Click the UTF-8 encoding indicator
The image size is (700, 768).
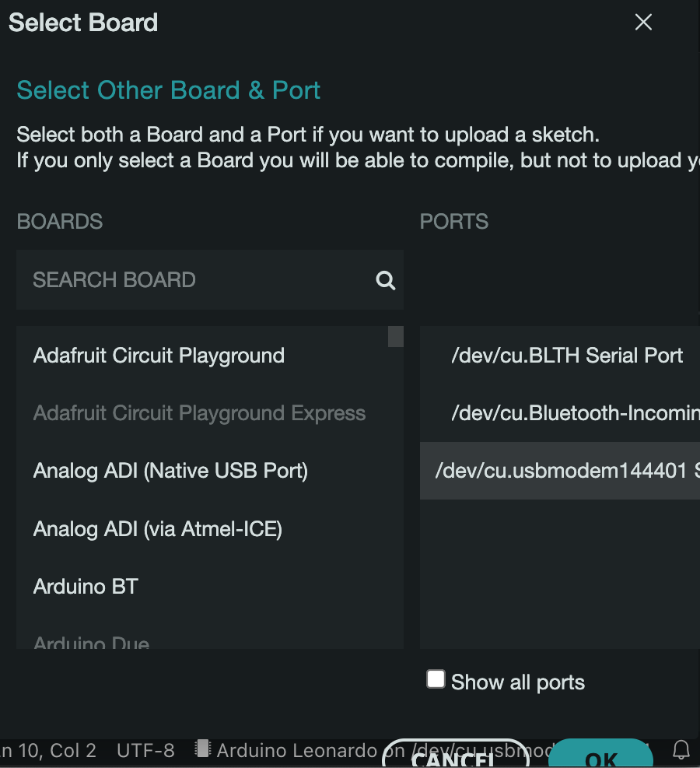click(x=145, y=750)
